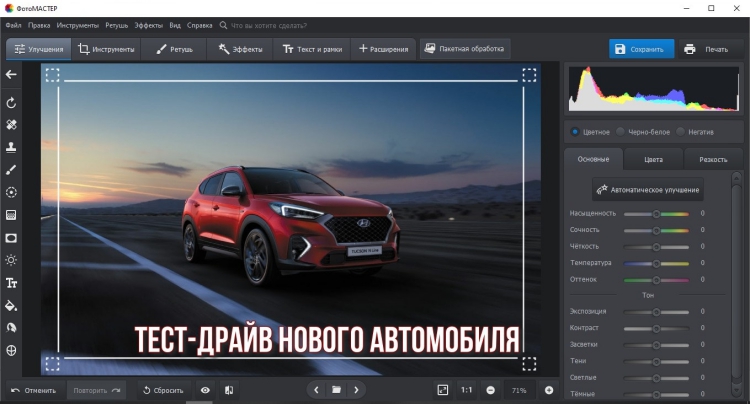Screen dimensions: 750x404
Task: Select the crosshair circle tool at bottom
Action: click(x=11, y=350)
